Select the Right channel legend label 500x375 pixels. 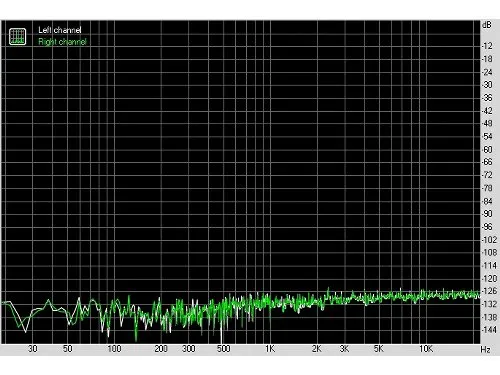tap(62, 42)
